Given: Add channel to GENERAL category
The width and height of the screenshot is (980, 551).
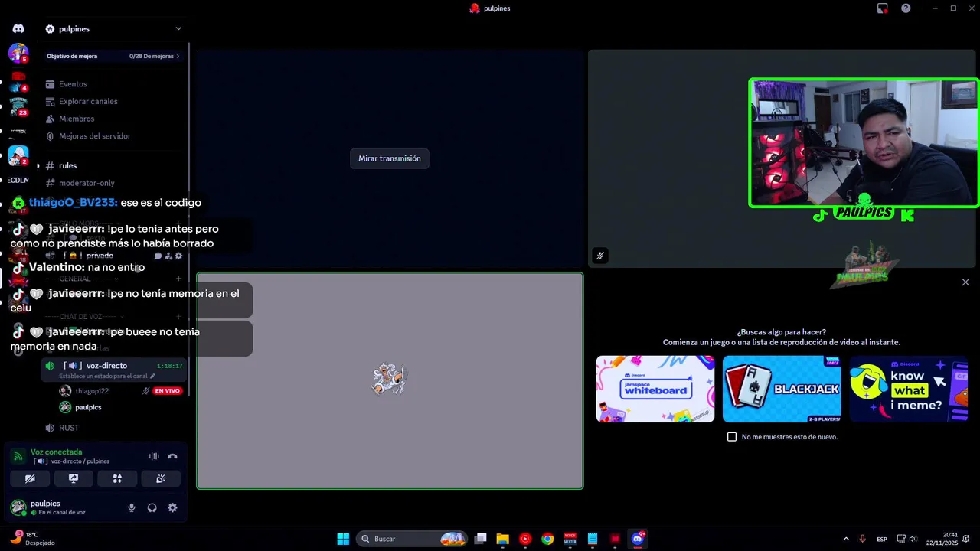Looking at the screenshot, I should coord(178,279).
